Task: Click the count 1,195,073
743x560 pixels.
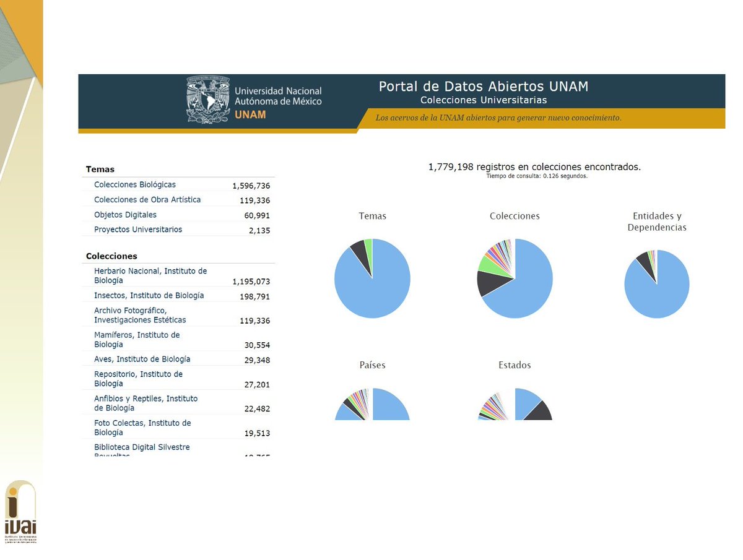Action: (251, 282)
